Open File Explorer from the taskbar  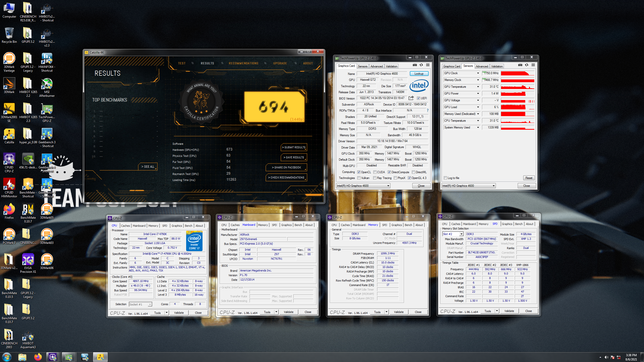[x=22, y=357]
